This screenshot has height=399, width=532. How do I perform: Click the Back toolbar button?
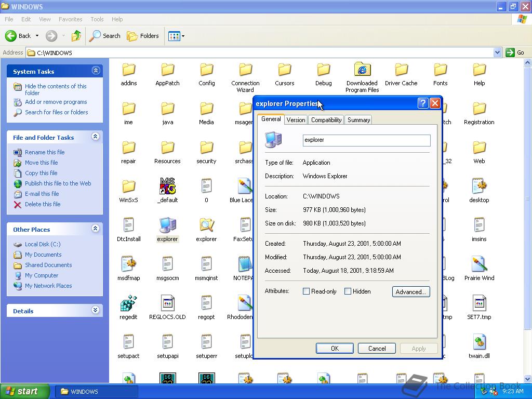tap(18, 36)
